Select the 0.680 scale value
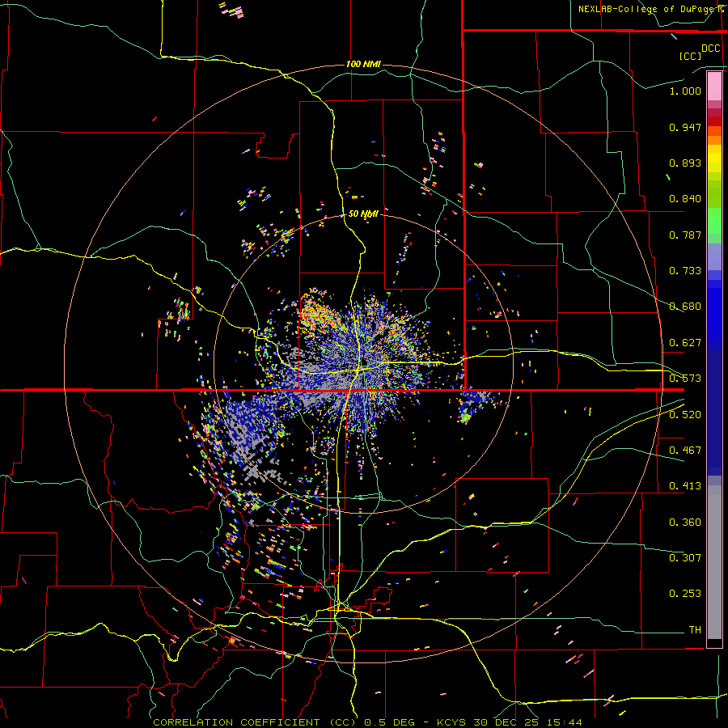Screen dimensions: 728x728 click(685, 307)
